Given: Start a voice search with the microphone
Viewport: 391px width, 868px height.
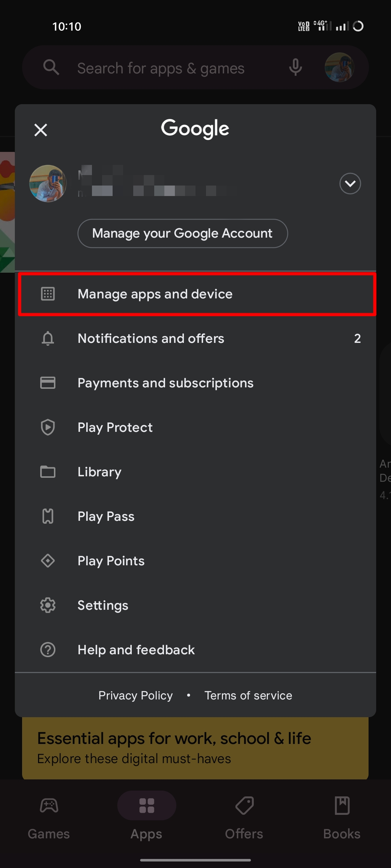Looking at the screenshot, I should 295,67.
